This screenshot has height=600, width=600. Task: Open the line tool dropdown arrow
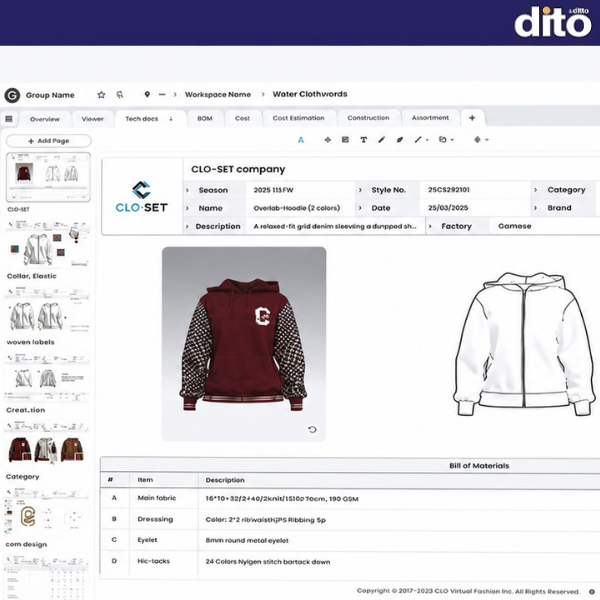(427, 140)
